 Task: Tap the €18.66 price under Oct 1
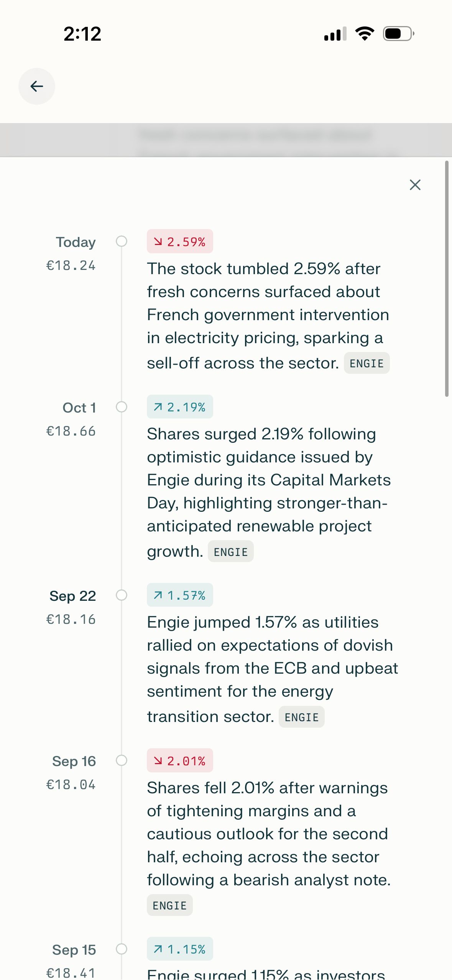point(71,431)
